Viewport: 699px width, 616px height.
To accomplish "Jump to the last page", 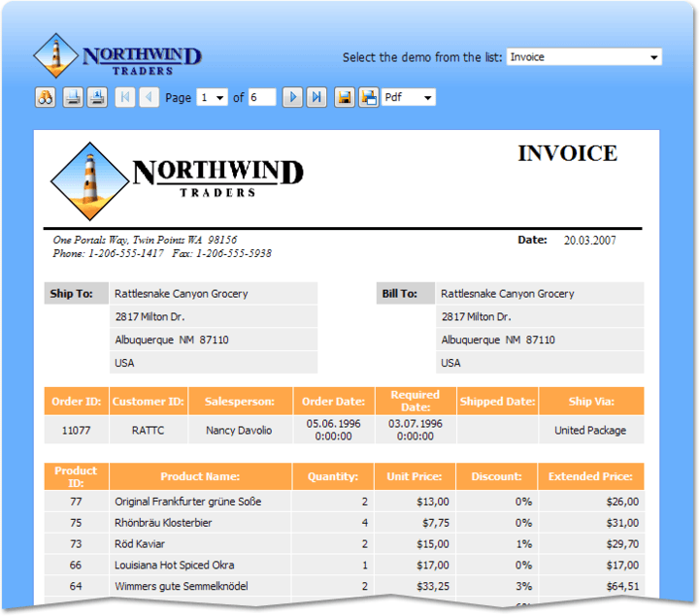I will [x=316, y=97].
